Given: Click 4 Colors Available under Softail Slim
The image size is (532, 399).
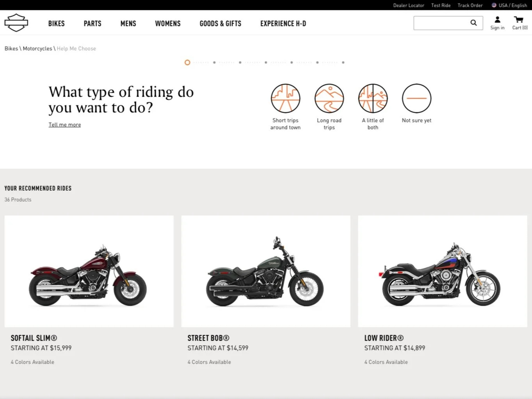Looking at the screenshot, I should tap(32, 362).
